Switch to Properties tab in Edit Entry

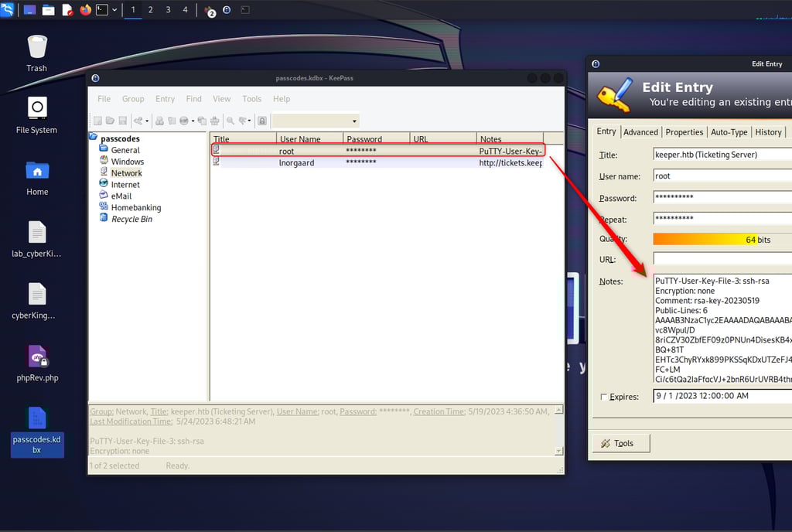[x=684, y=132]
